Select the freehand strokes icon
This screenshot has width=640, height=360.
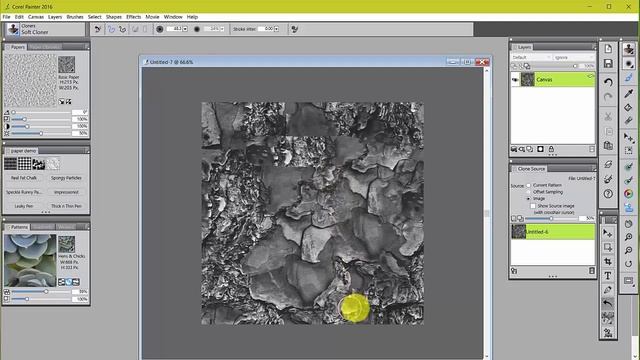(x=111, y=29)
